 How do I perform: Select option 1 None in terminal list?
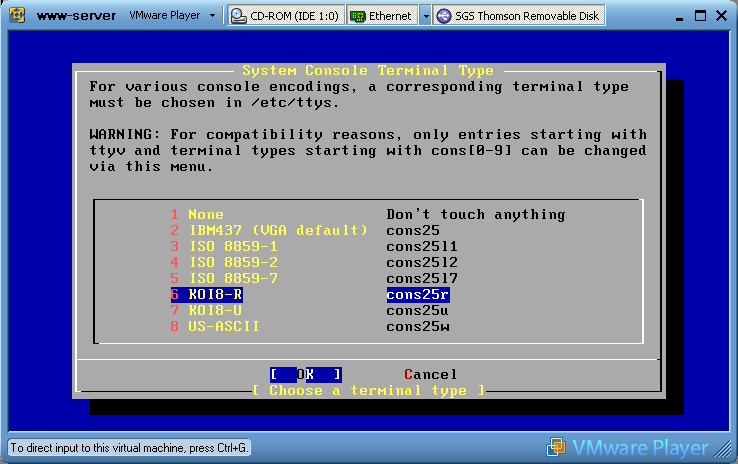197,215
